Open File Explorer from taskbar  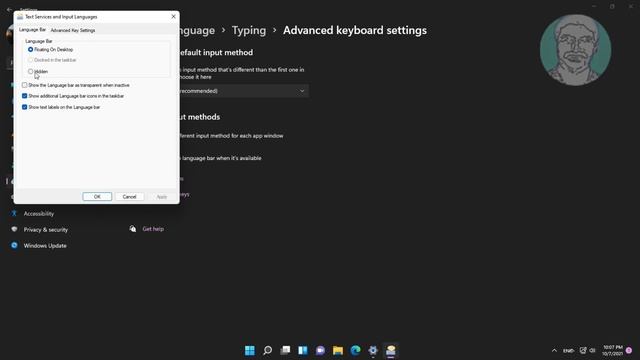pyautogui.click(x=338, y=350)
